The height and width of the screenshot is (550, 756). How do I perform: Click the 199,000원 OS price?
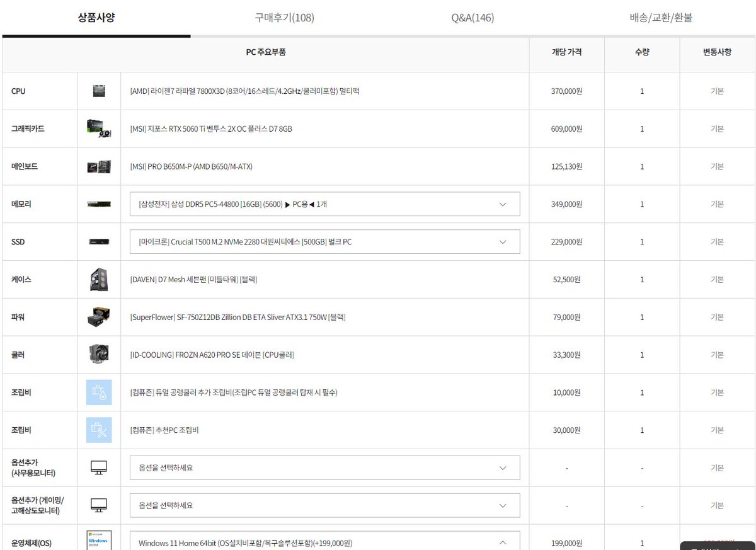(566, 543)
